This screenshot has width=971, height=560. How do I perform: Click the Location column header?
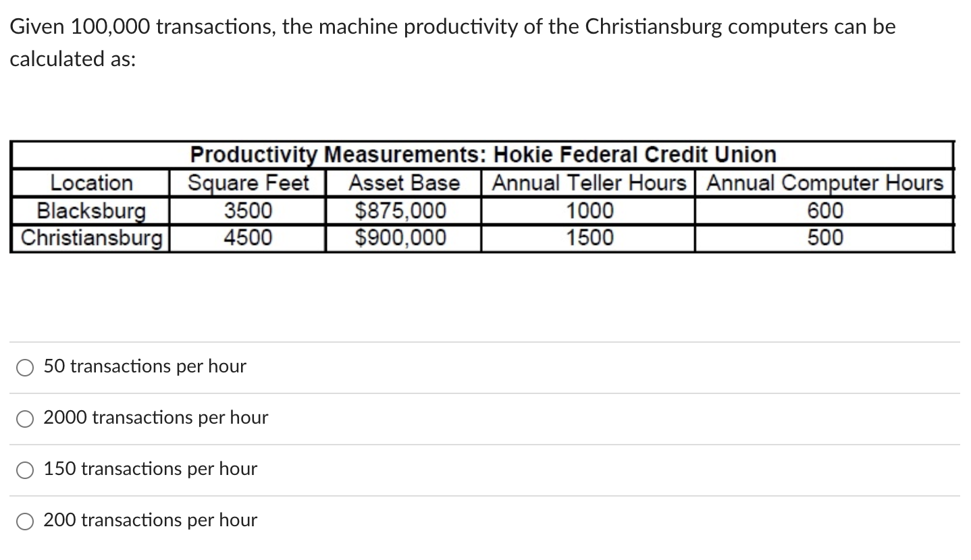pos(91,182)
